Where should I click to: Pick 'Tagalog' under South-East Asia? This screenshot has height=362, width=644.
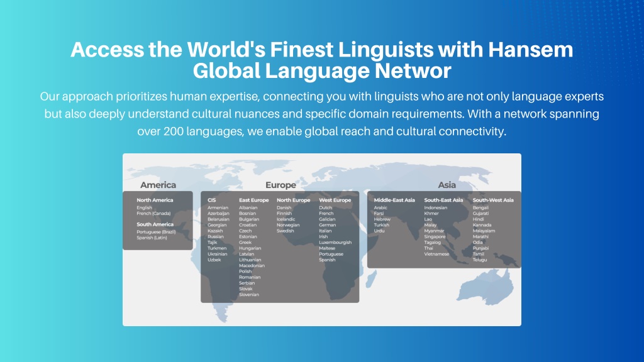[433, 243]
